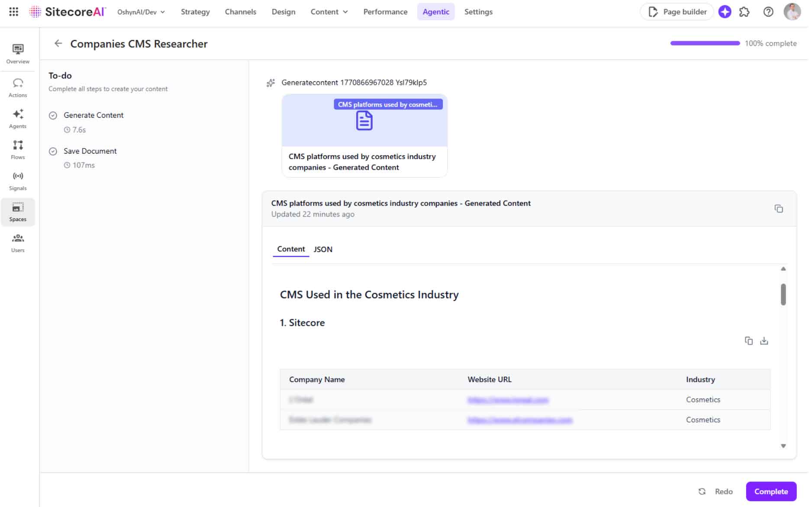Click the 'Updated 22 minutes ago' text
This screenshot has height=507, width=812.
[313, 214]
